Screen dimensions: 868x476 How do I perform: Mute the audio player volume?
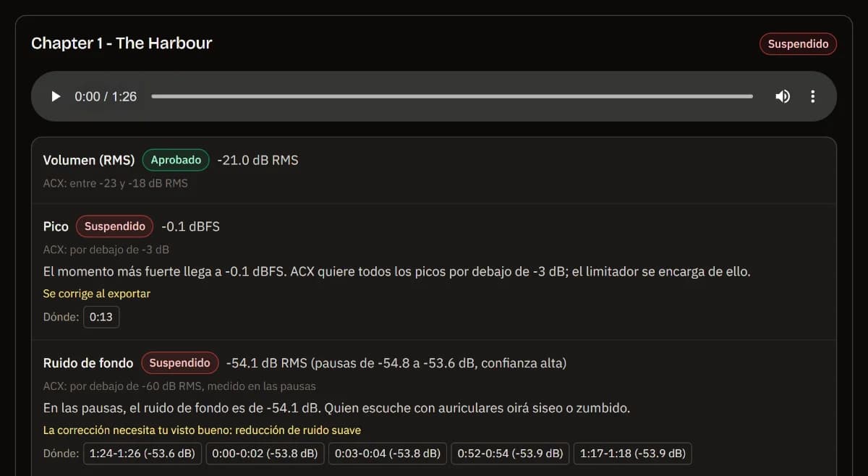(x=783, y=96)
